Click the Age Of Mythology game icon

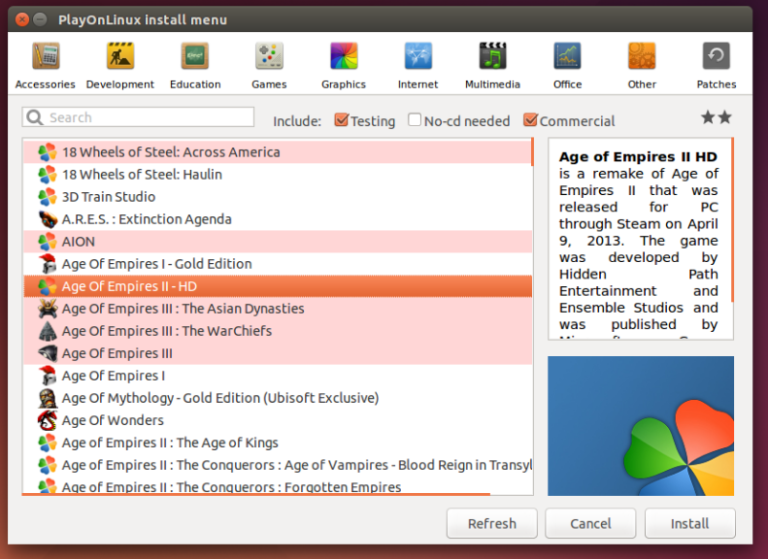[x=48, y=398]
